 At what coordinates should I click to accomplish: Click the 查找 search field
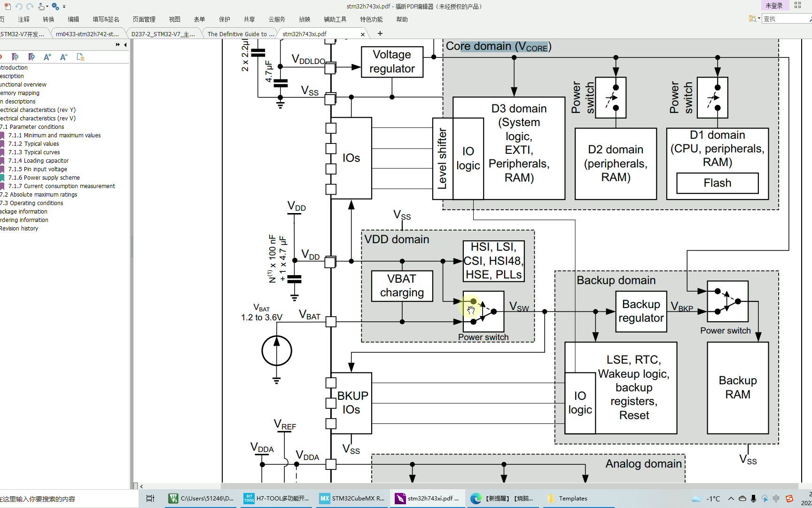pyautogui.click(x=786, y=19)
